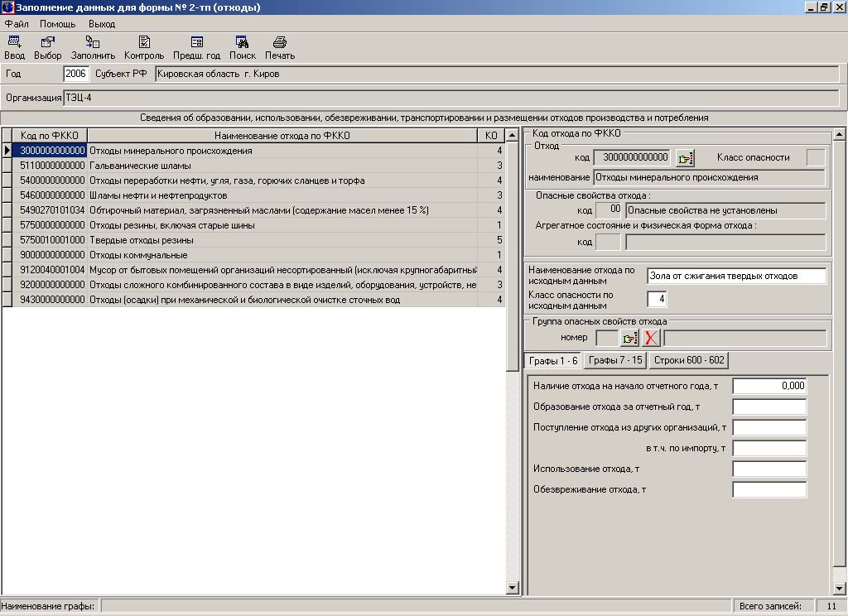Click the Использование отхода input field

768,469
